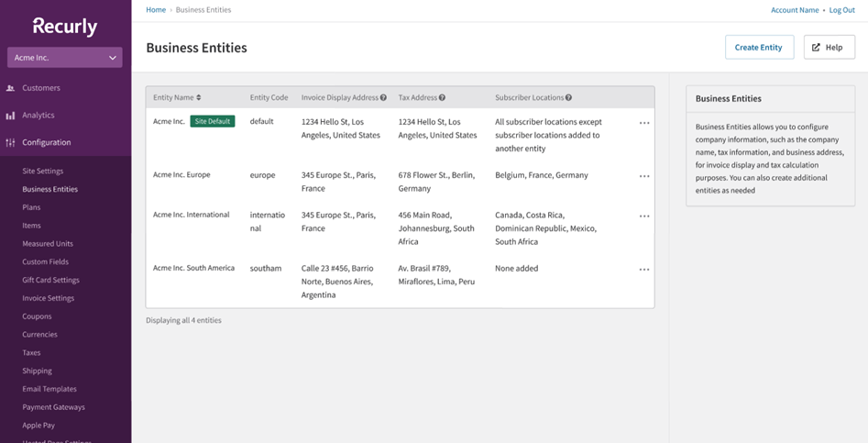Click the 'europe' entity code
868x443 pixels.
(262, 175)
